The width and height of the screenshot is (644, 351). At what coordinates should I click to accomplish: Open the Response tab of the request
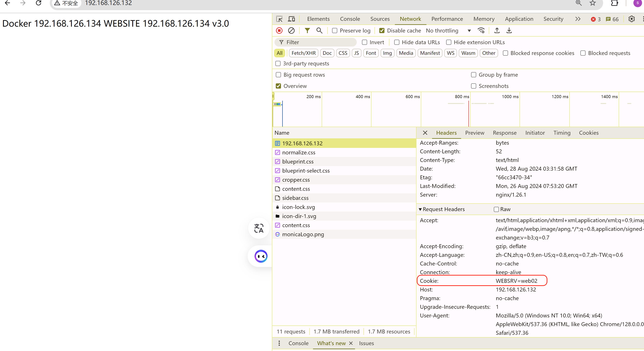[505, 133]
